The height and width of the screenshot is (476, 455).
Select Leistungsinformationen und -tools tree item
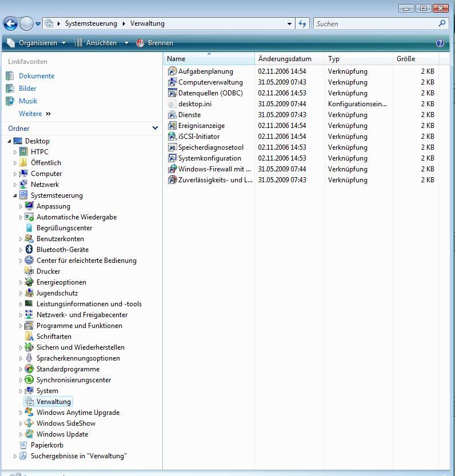pos(89,303)
